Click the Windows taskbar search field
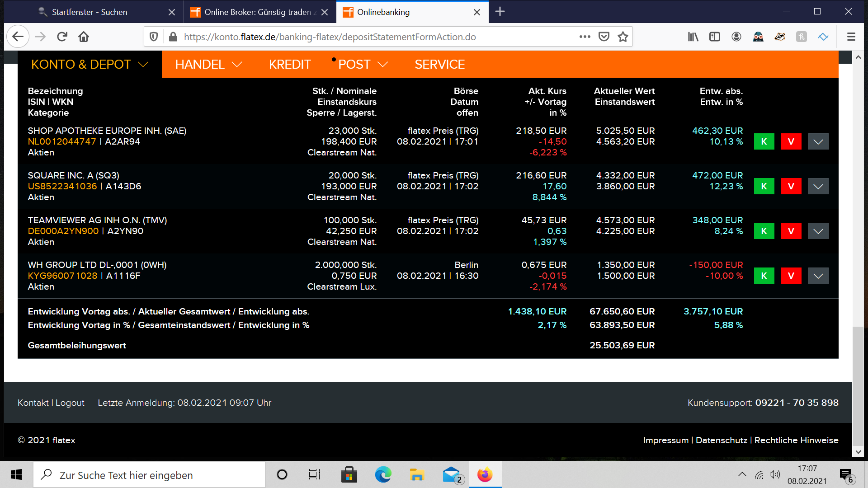Viewport: 868px width, 488px height. coord(149,475)
